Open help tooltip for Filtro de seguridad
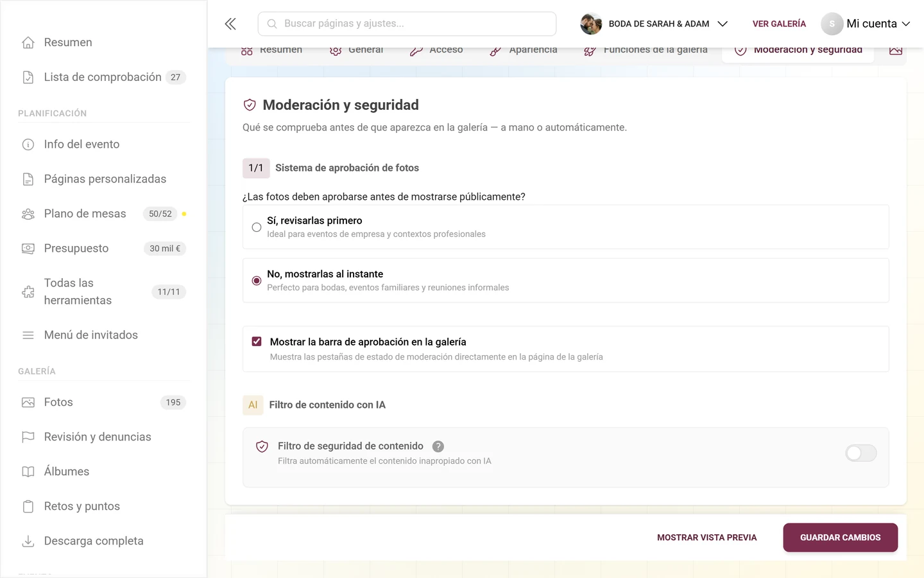Image resolution: width=924 pixels, height=578 pixels. 438,446
